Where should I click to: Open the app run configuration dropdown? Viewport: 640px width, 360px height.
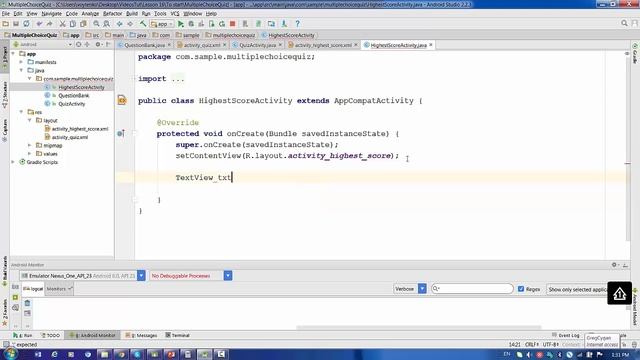point(162,24)
